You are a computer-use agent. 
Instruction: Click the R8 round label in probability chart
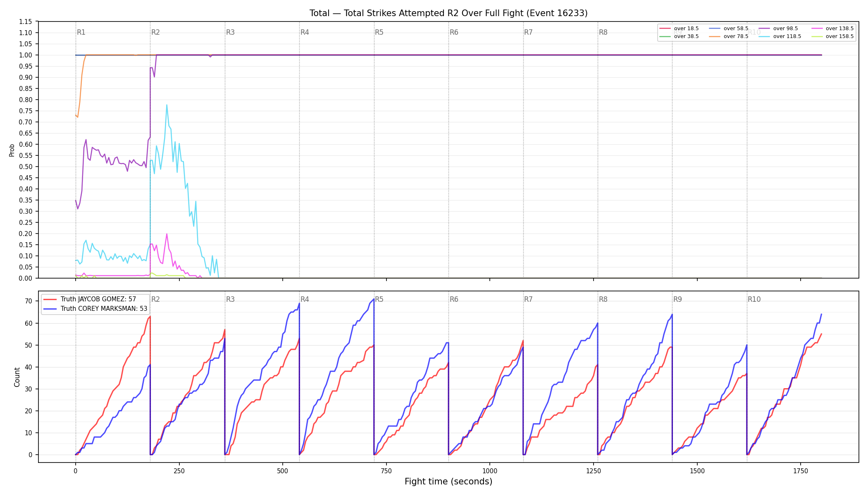point(603,32)
